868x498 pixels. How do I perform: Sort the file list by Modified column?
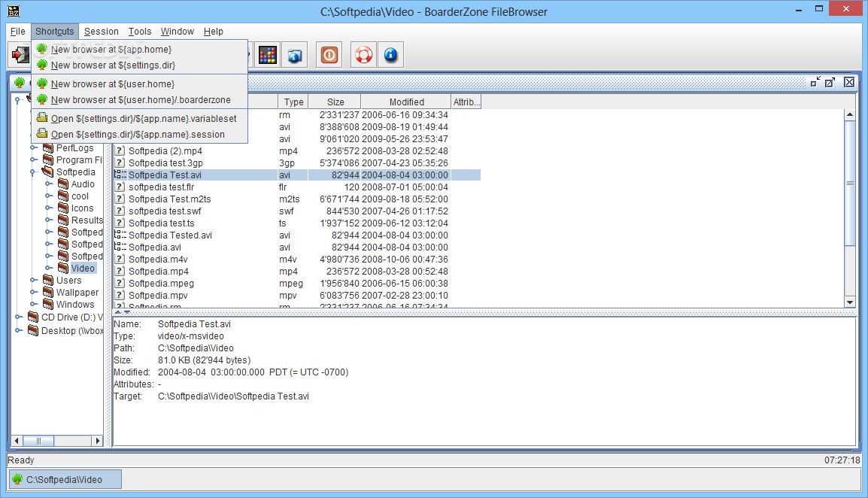click(406, 102)
